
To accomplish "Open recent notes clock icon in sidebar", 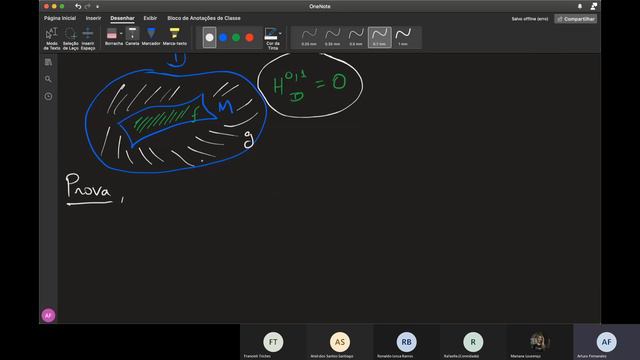I will coord(48,96).
